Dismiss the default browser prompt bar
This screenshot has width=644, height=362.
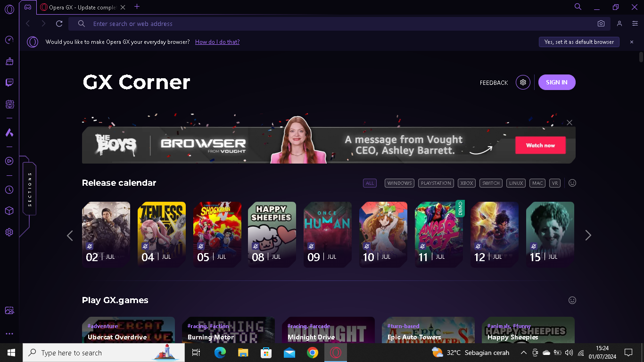(x=632, y=42)
